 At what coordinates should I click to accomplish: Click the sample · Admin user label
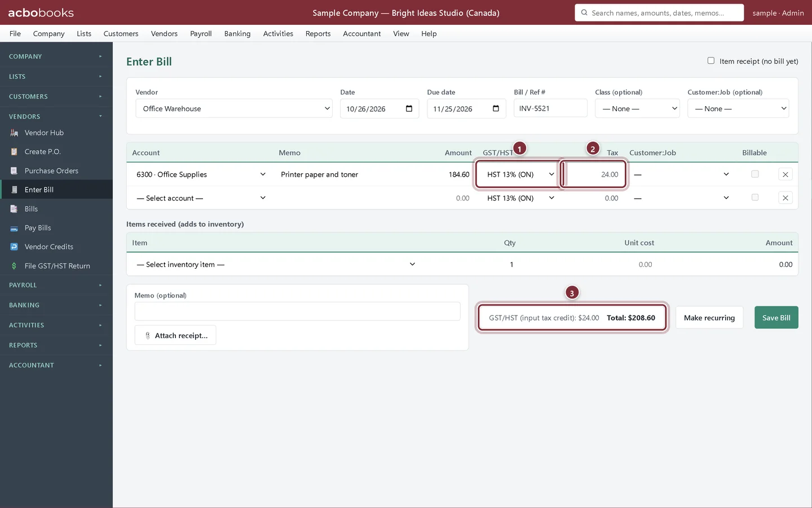click(778, 12)
